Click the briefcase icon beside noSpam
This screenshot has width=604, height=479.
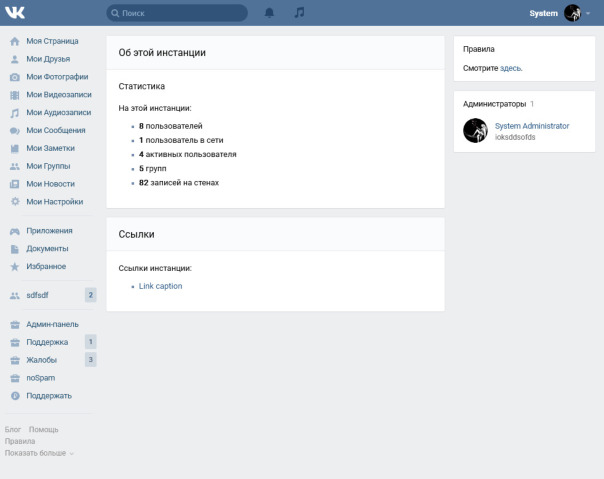(x=15, y=378)
